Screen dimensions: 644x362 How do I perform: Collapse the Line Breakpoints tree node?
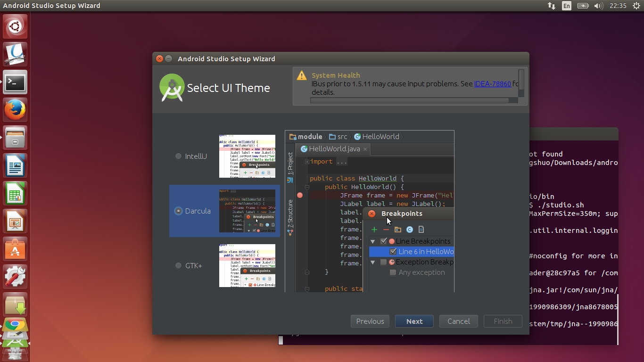coord(373,241)
